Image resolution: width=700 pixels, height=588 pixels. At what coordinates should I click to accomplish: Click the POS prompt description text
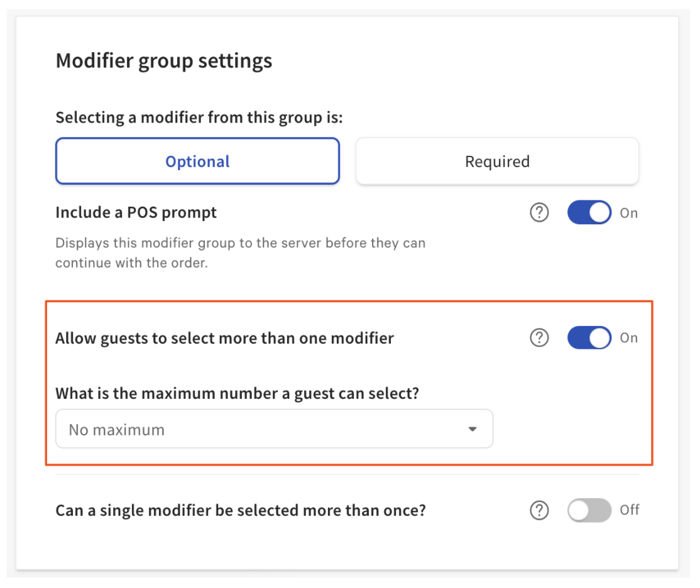[240, 253]
